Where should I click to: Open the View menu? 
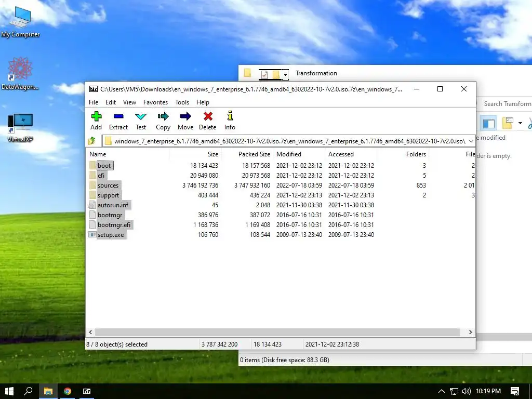pos(129,102)
